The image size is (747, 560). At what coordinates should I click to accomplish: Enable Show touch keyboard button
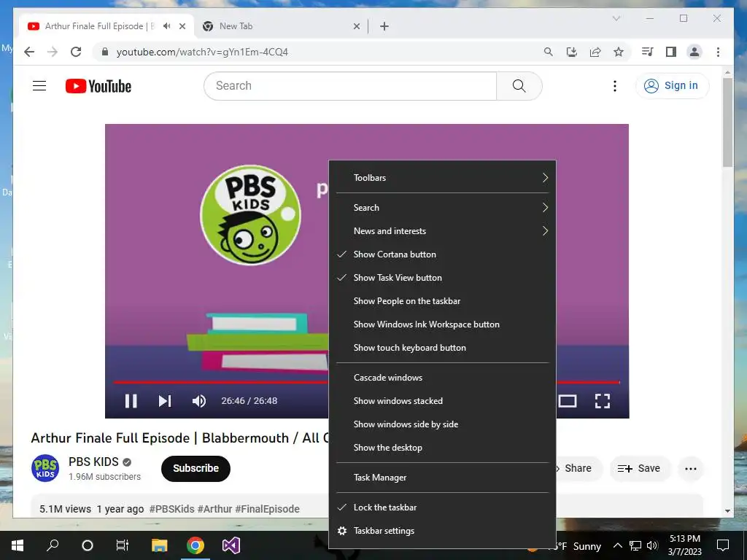[442, 348]
